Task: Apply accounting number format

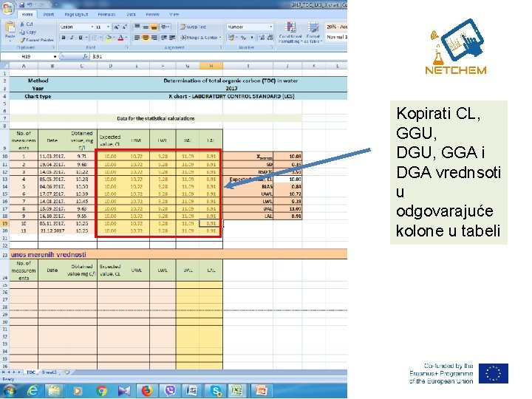Action: pyautogui.click(x=232, y=38)
